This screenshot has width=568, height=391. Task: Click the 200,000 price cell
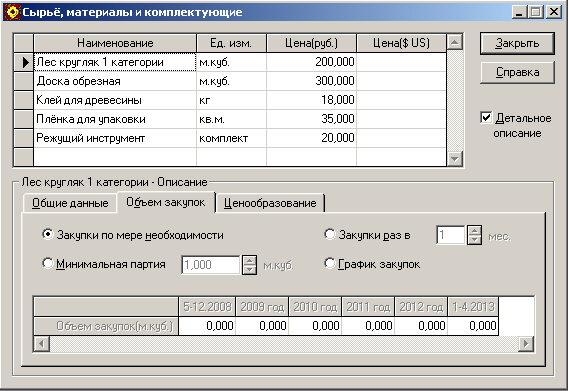point(311,62)
